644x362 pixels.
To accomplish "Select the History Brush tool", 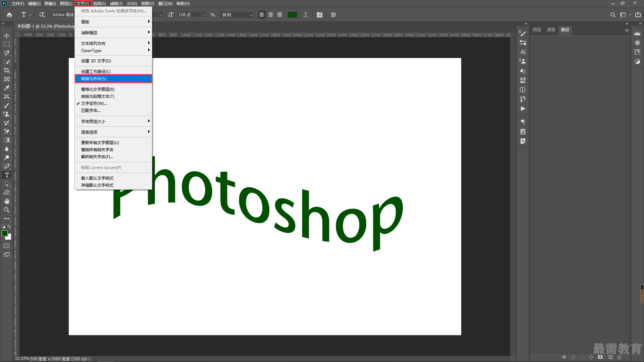I will [x=7, y=123].
